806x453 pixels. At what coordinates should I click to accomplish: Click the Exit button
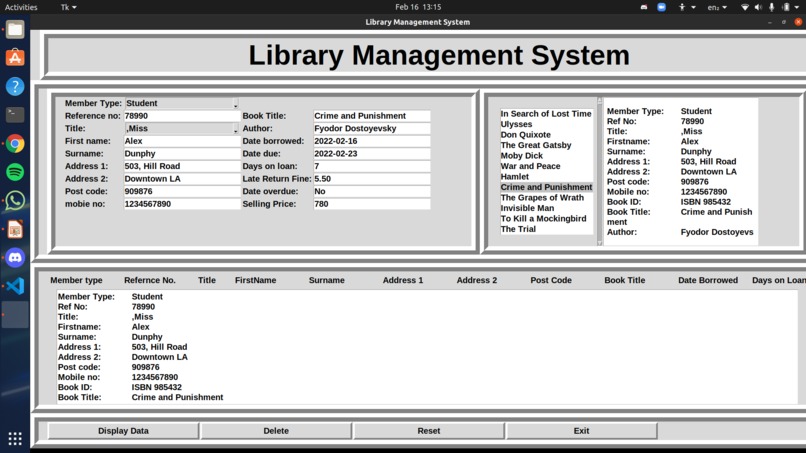pos(581,431)
